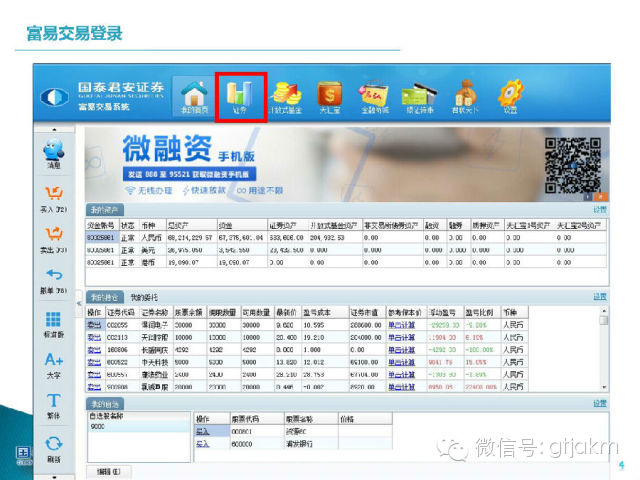
Task: Click 单击计算 link in 002055 row
Action: pos(402,325)
